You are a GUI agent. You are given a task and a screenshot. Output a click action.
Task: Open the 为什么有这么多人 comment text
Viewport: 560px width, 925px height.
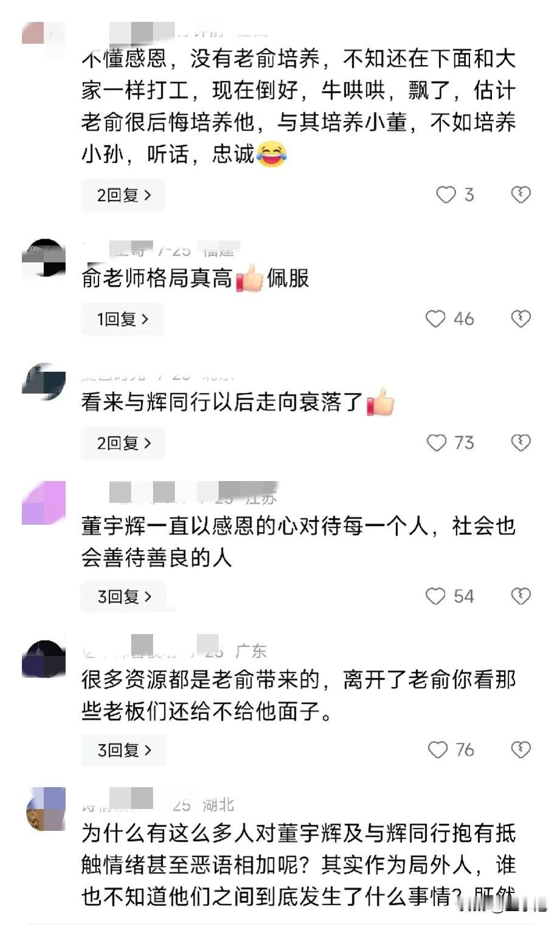tap(298, 865)
